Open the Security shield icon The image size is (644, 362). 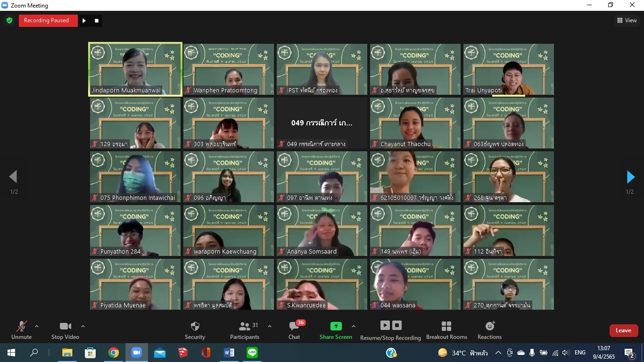[x=195, y=326]
